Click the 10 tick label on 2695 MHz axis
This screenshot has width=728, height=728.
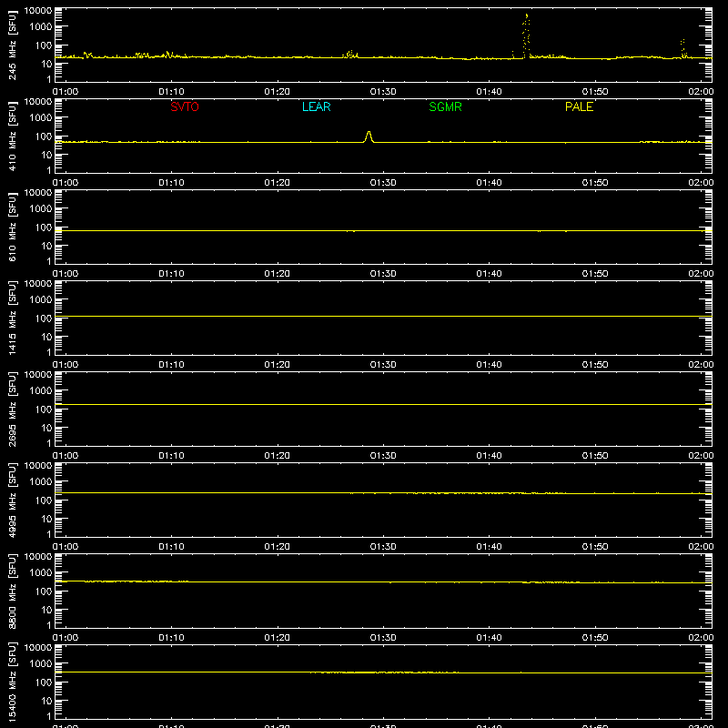tap(47, 428)
